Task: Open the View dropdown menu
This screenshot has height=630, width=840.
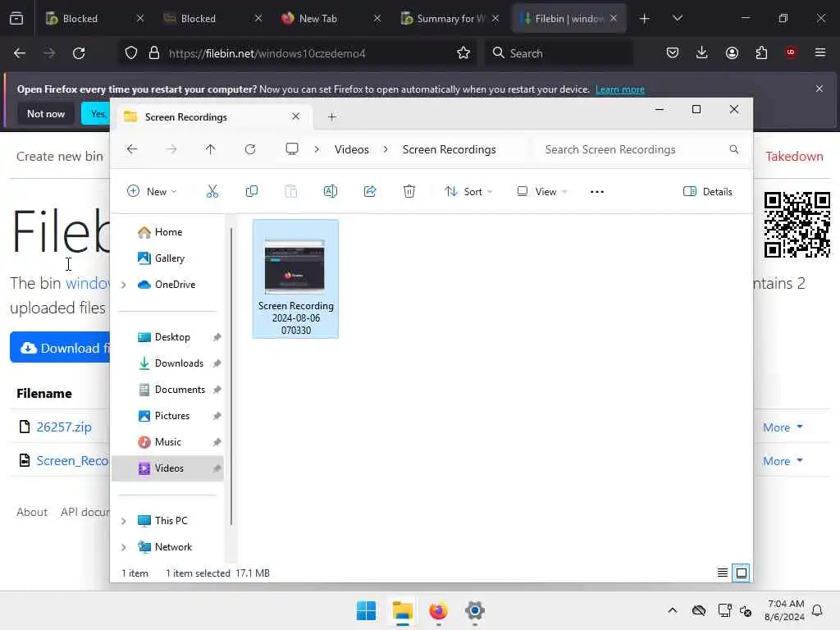Action: (541, 192)
